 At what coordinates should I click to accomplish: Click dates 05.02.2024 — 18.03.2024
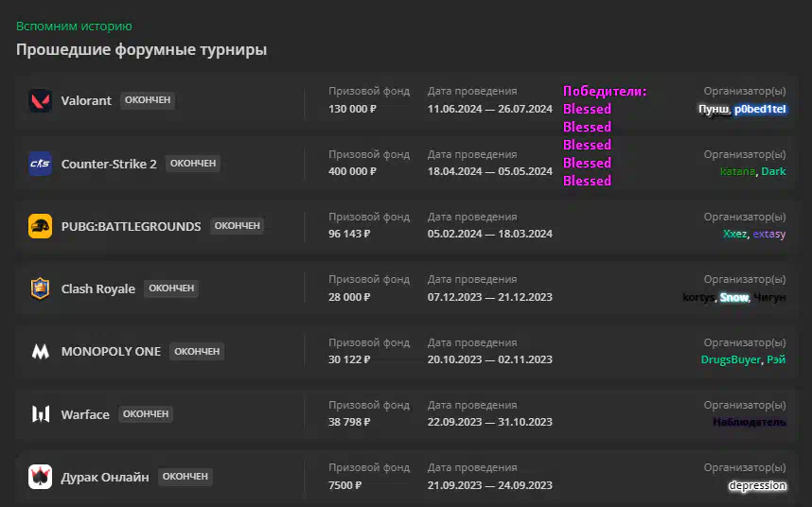click(490, 234)
